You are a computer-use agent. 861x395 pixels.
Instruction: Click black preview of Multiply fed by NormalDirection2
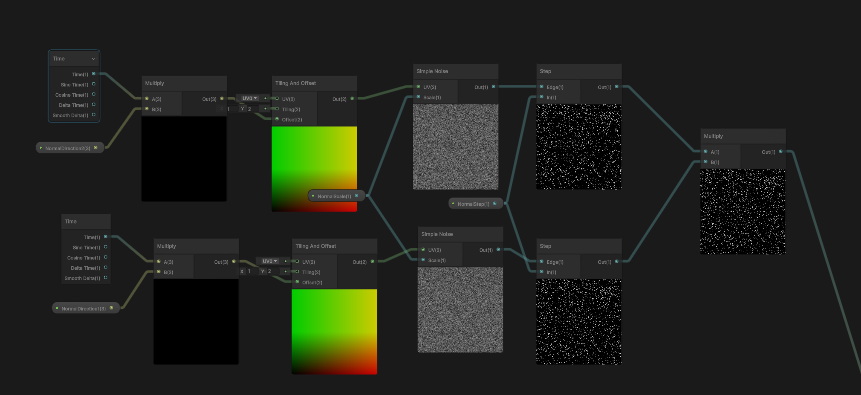pyautogui.click(x=184, y=159)
